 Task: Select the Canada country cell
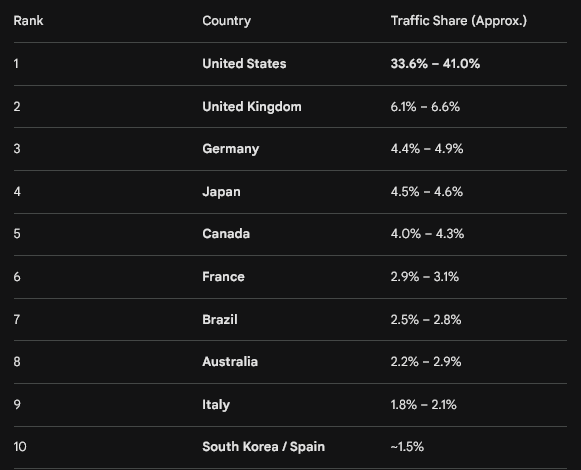coord(226,234)
